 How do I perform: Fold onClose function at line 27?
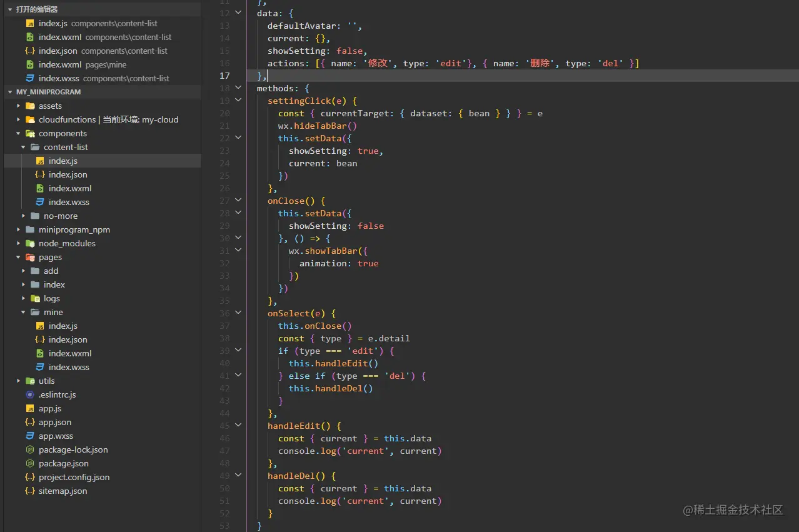point(238,201)
